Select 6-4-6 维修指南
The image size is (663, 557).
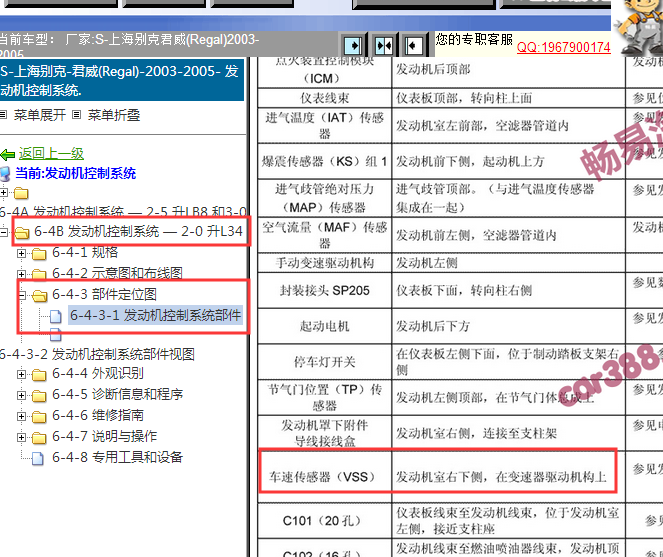(x=98, y=415)
